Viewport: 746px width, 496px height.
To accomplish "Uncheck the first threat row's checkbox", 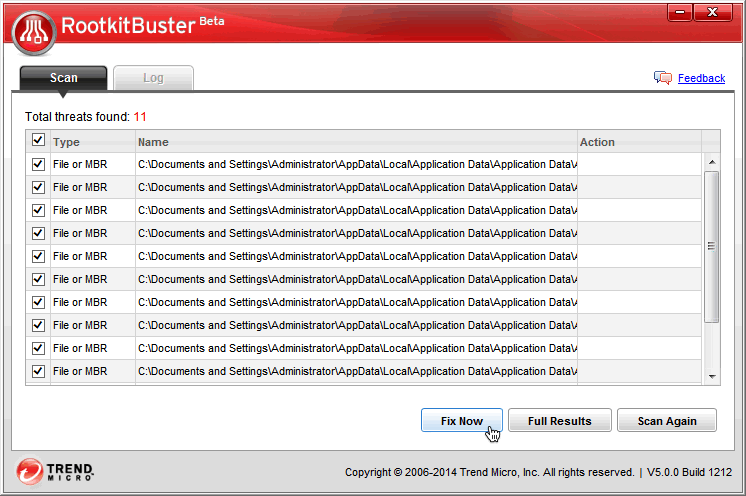I will point(38,164).
